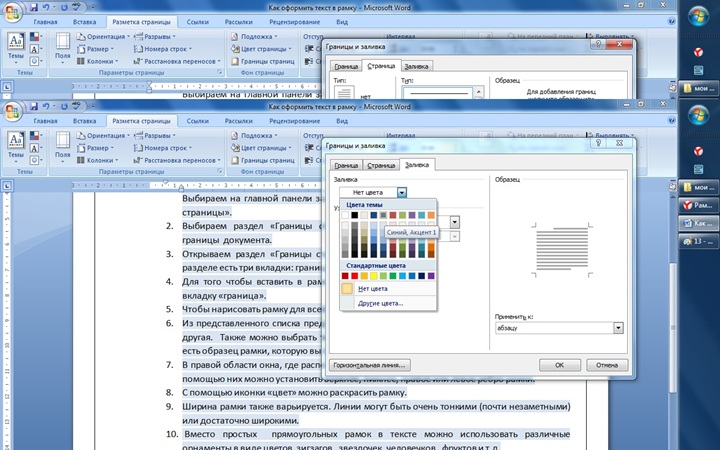Switch to the Главная tab in the lower window
The image size is (720, 450).
click(x=45, y=121)
